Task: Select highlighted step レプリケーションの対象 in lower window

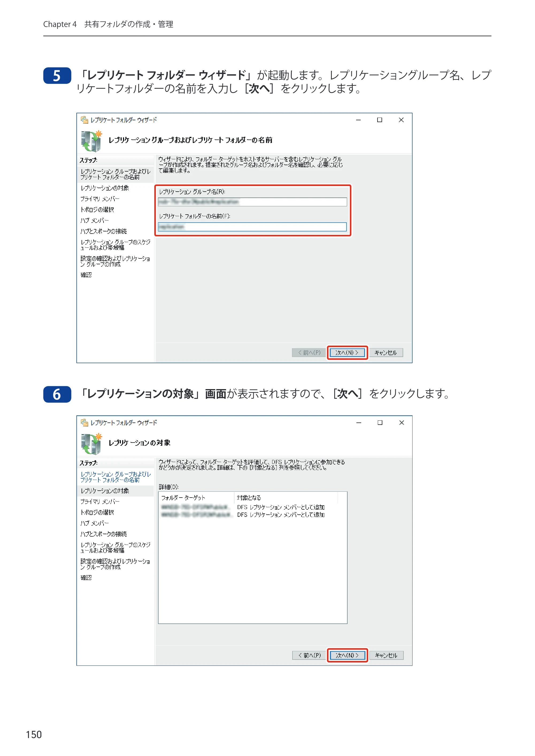Action: pos(116,491)
